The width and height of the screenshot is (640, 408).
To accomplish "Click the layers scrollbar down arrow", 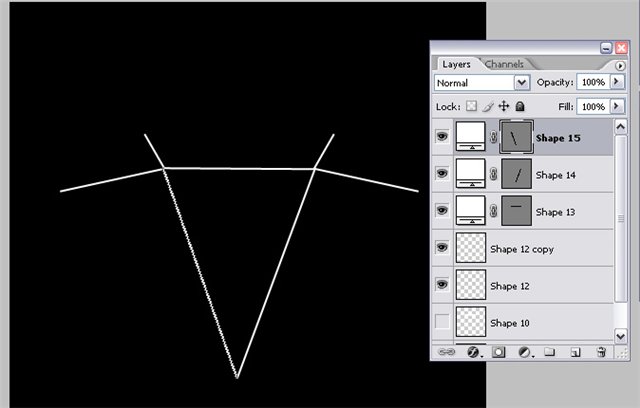I will tap(620, 336).
